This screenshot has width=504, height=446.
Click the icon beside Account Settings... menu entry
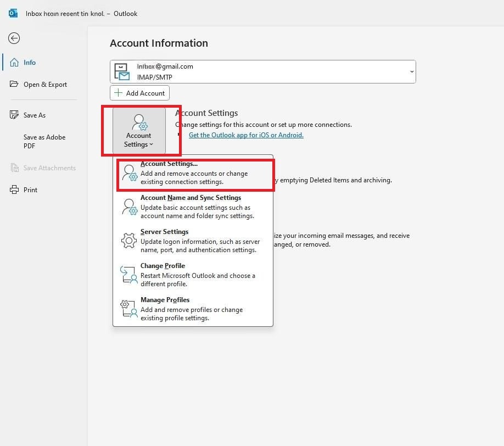pyautogui.click(x=130, y=173)
